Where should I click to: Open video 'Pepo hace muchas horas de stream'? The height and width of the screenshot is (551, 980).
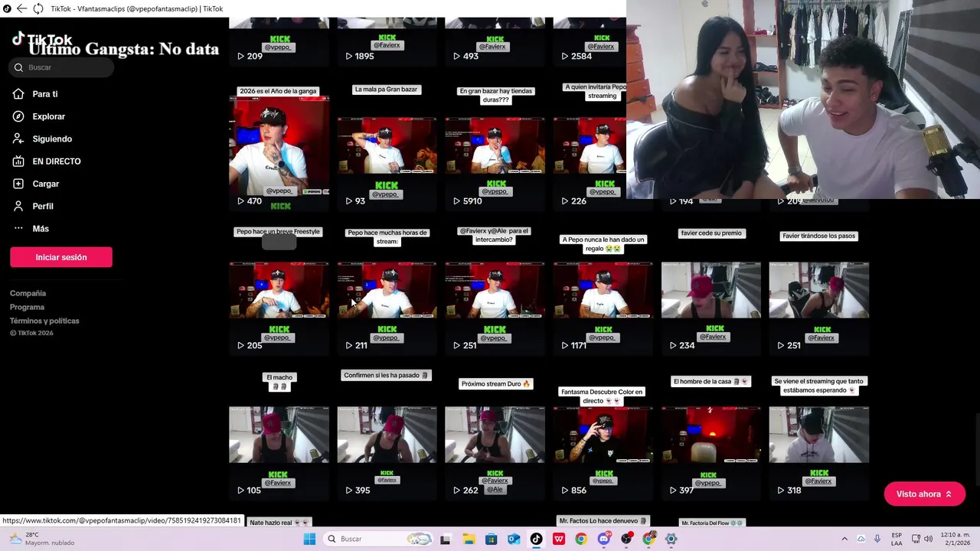tap(387, 290)
